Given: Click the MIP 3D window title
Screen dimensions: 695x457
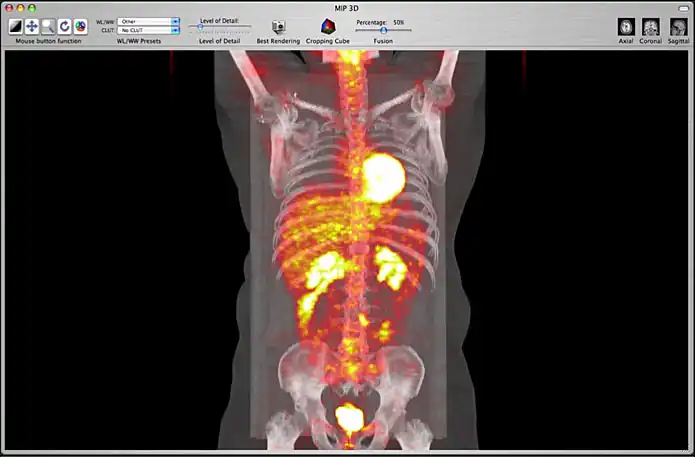Looking at the screenshot, I should 347,7.
